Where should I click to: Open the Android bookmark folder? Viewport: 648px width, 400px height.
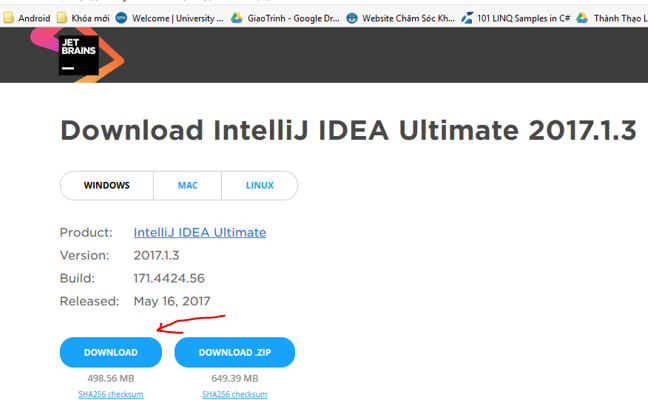click(27, 18)
